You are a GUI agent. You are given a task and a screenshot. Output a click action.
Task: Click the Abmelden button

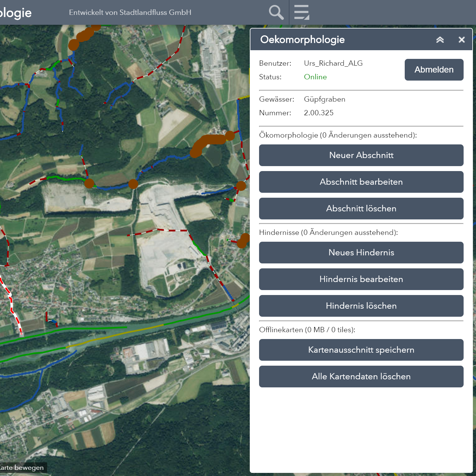click(x=434, y=70)
